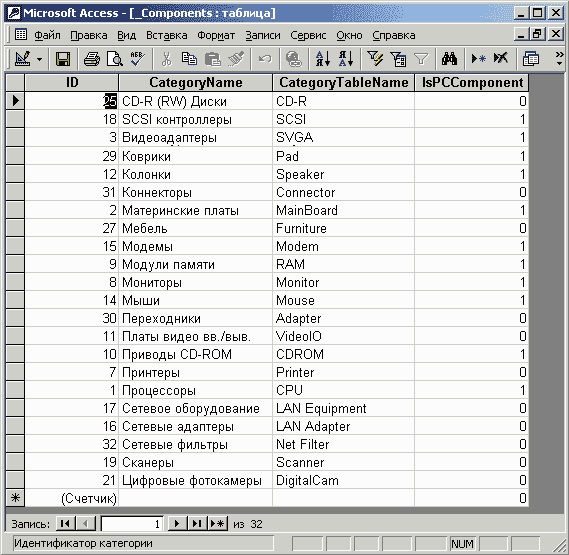Open the View mode dropdown arrow
Viewport: 569px width, 555px height.
(39, 59)
